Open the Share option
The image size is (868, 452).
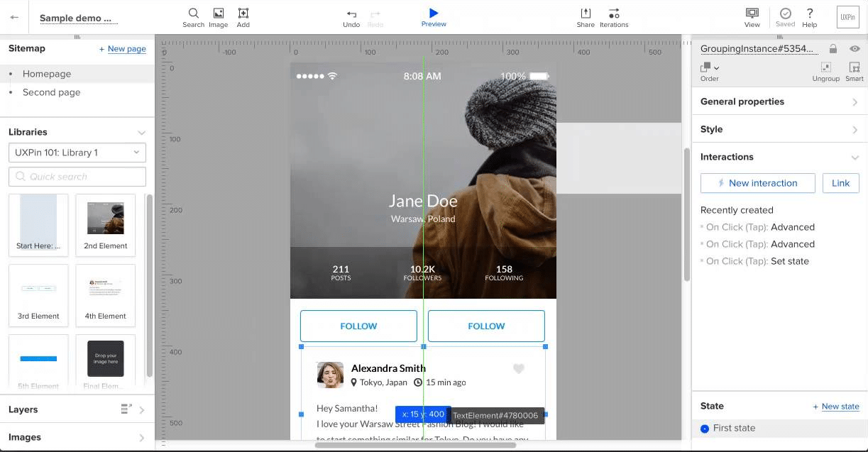[x=586, y=18]
